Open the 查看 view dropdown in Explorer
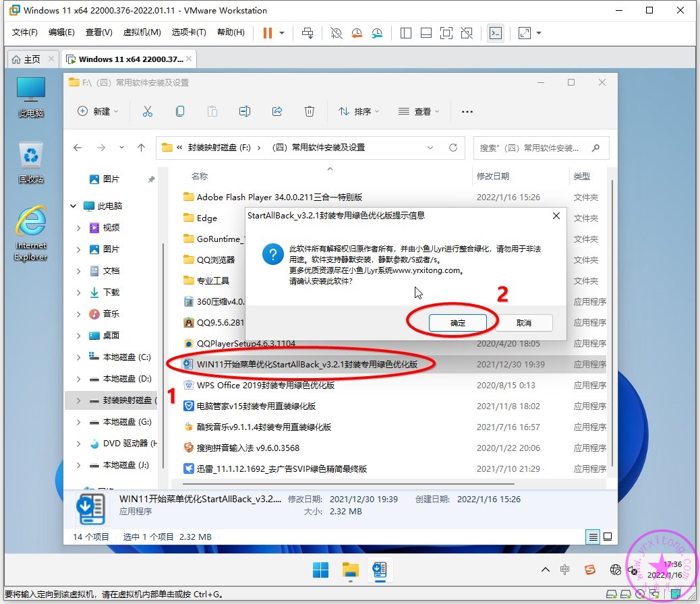The image size is (700, 604). 419,111
